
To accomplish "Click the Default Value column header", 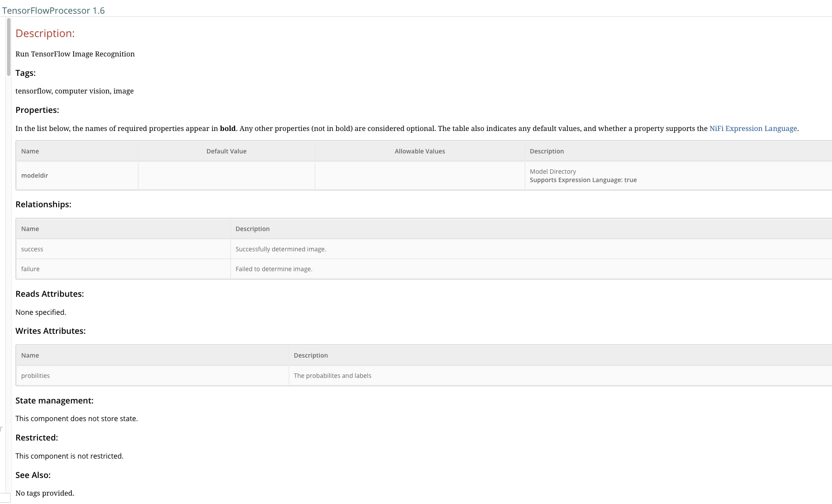I will click(x=226, y=151).
